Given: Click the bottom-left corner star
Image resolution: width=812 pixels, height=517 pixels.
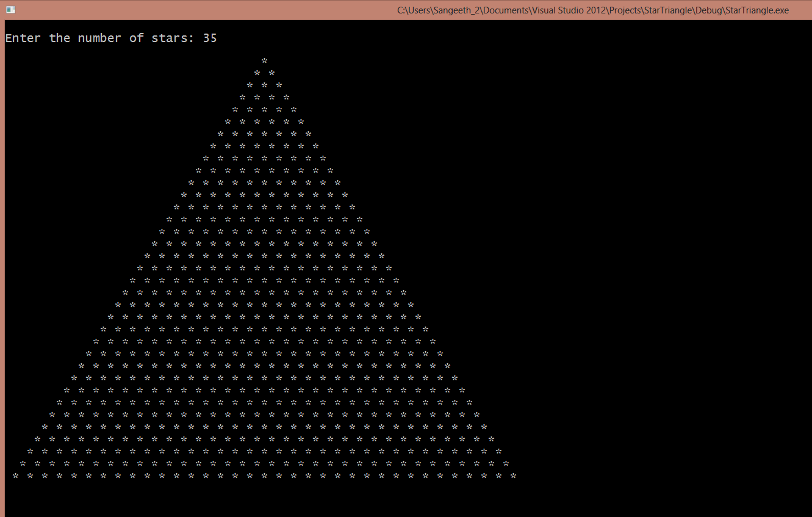Looking at the screenshot, I should [14, 475].
